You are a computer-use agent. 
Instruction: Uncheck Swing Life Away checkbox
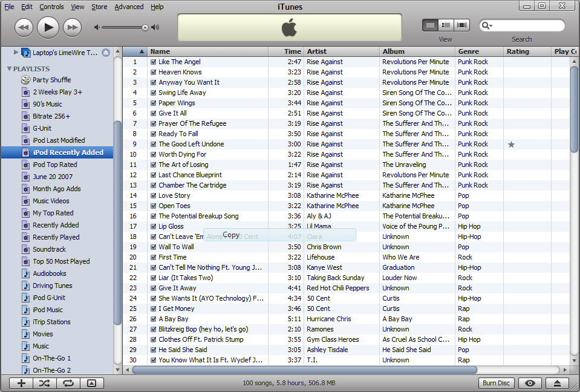click(x=153, y=93)
